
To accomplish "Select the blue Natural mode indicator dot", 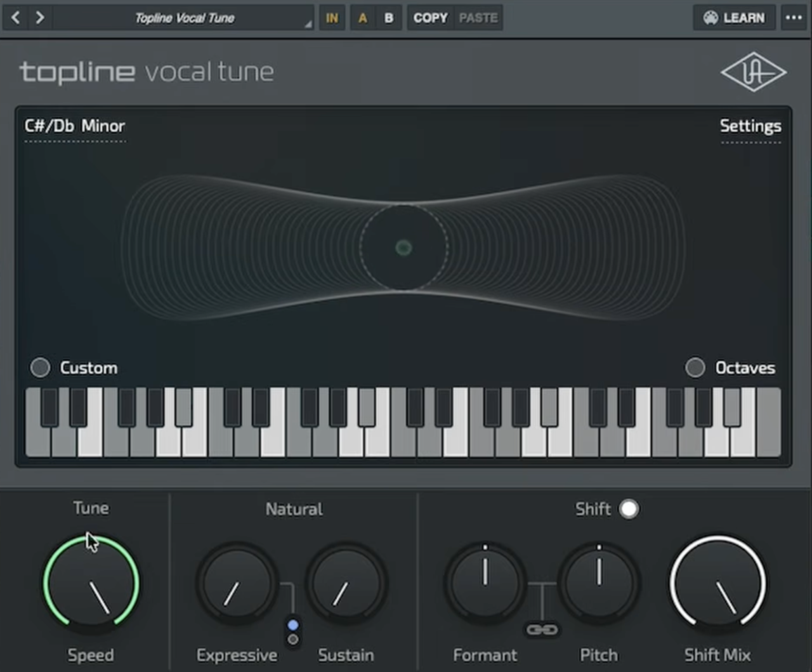I will point(293,625).
